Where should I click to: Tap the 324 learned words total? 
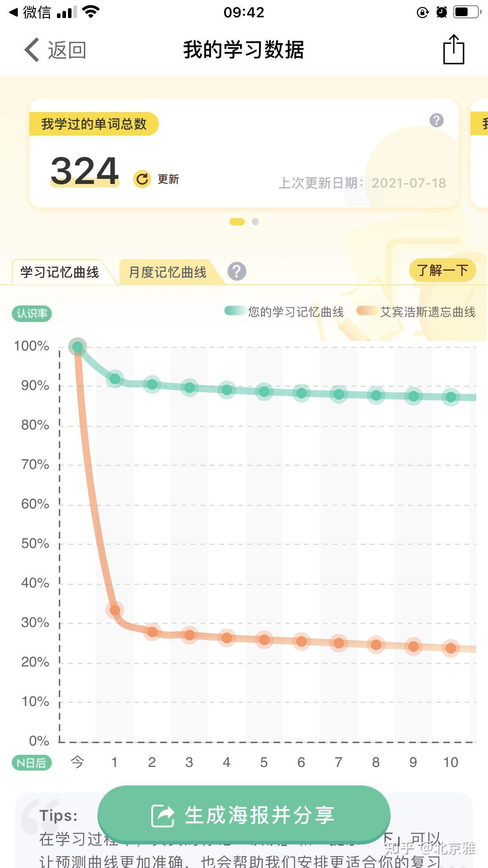click(84, 171)
